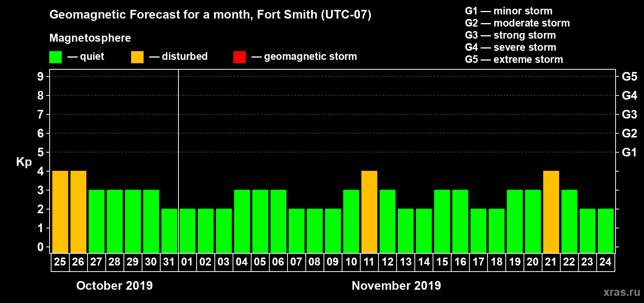The image size is (644, 303).
Task: Select the orange bar for October 26
Action: [78, 212]
